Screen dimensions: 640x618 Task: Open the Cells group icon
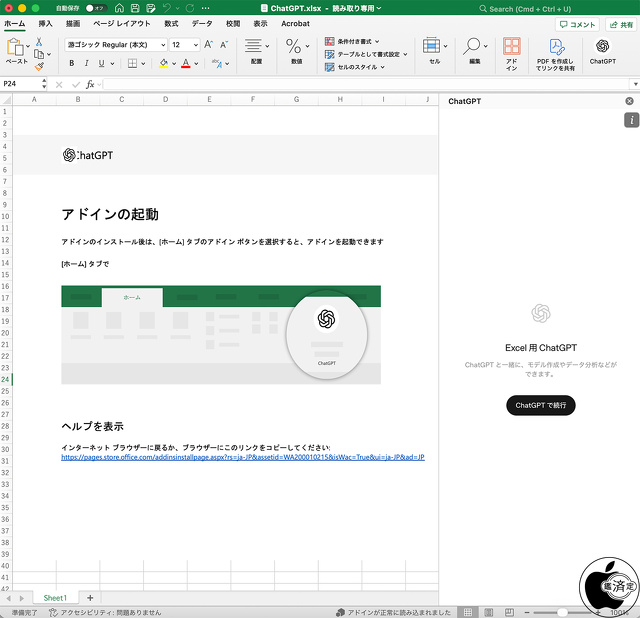click(x=431, y=46)
